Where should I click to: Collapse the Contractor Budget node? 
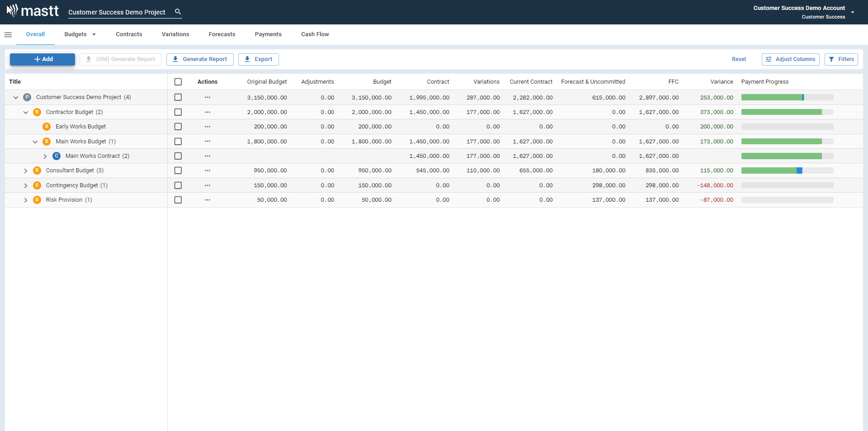[x=26, y=112]
